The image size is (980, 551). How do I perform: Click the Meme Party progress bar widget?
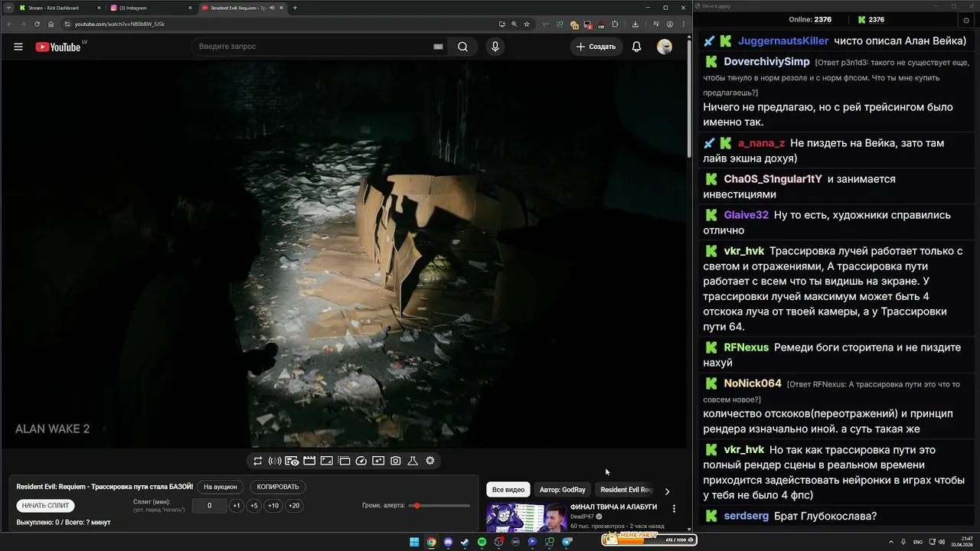click(648, 540)
